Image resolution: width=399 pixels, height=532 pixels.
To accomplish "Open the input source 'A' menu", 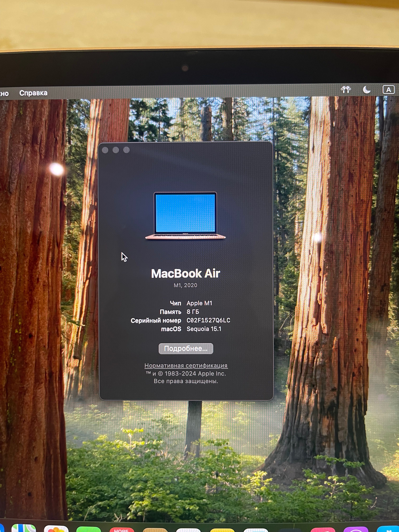I will (x=388, y=90).
